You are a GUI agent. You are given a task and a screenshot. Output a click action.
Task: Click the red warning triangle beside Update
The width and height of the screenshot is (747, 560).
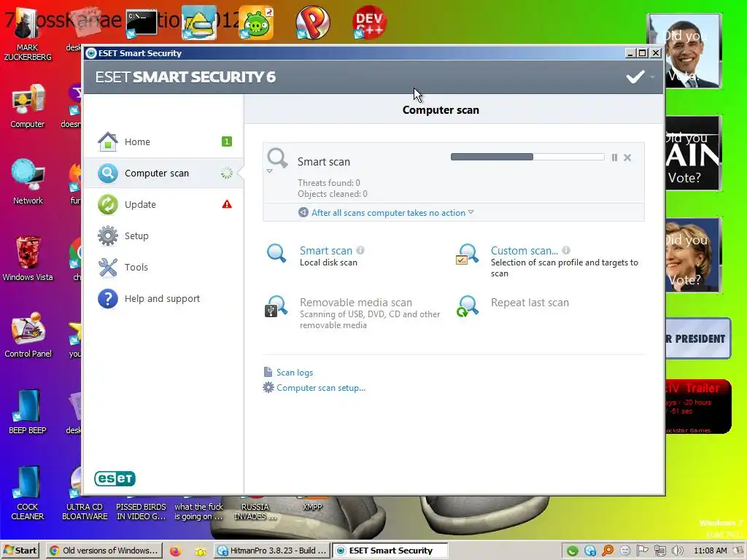click(x=227, y=204)
